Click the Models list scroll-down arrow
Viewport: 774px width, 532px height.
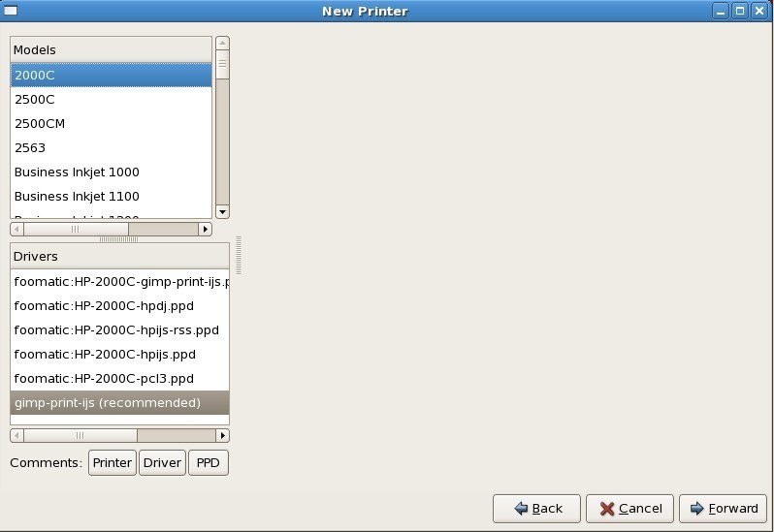tap(223, 212)
